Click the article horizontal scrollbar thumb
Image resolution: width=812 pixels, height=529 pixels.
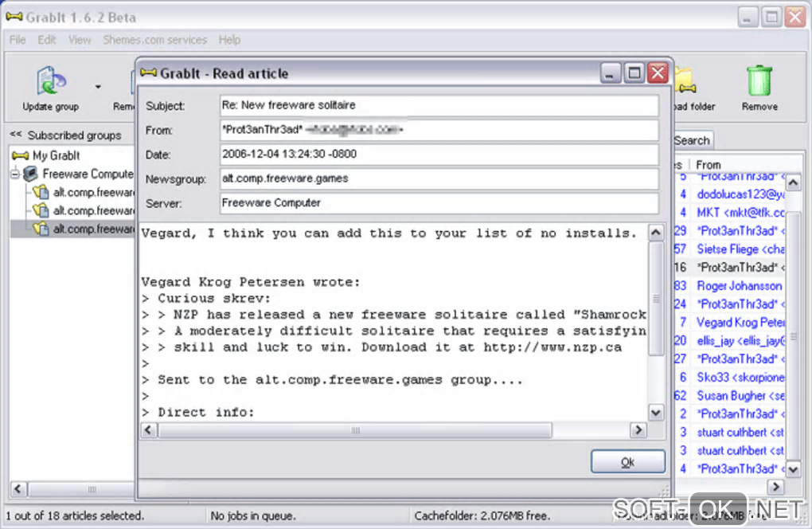[x=355, y=430]
